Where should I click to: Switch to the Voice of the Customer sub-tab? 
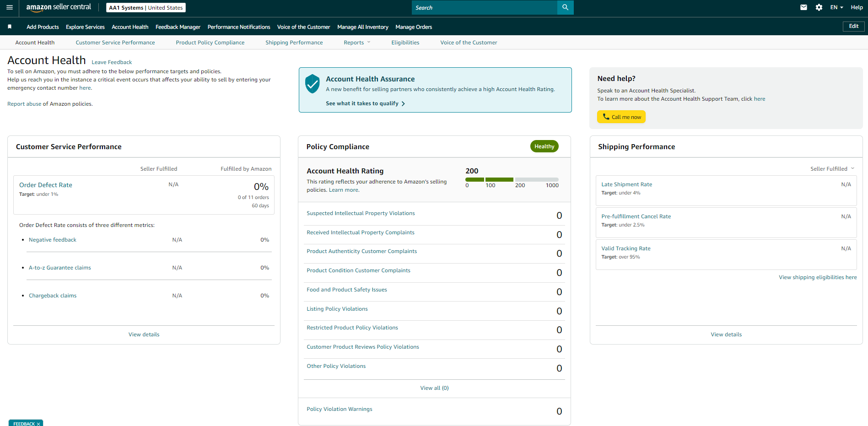click(469, 43)
